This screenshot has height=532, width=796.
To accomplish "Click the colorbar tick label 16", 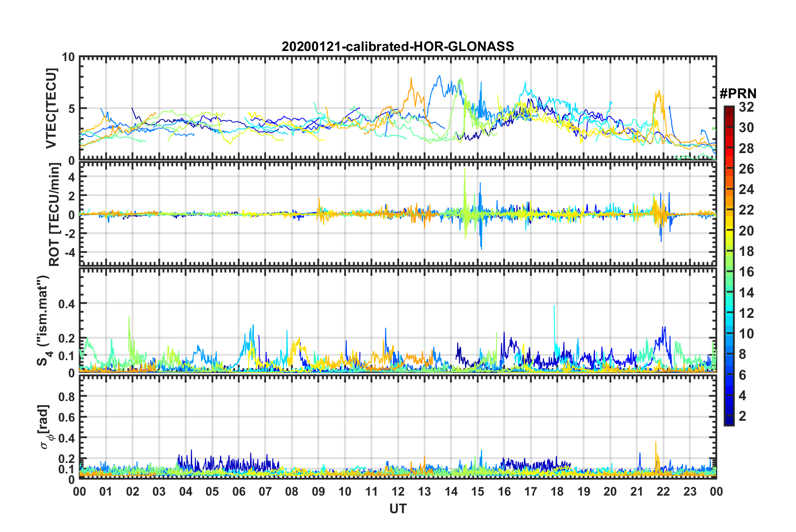I will coord(746,272).
